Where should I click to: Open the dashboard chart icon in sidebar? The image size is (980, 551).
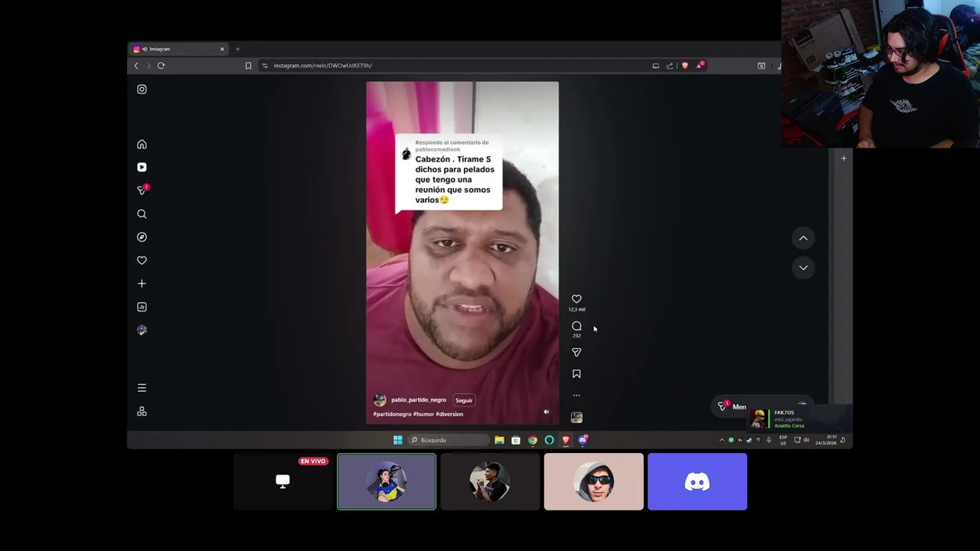142,307
